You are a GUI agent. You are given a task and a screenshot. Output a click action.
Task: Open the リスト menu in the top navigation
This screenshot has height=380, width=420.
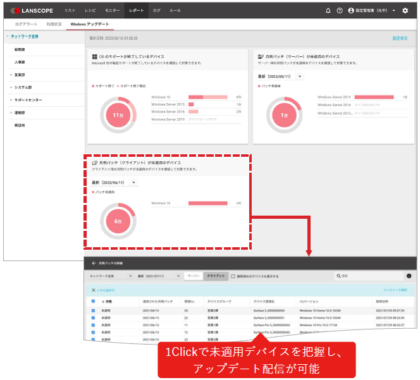click(x=70, y=11)
